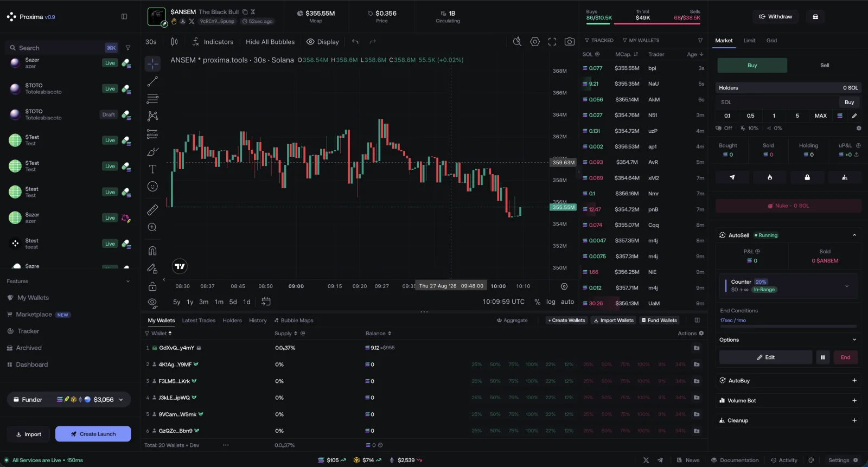868x467 pixels.
Task: Click the Fund Wallets button
Action: [659, 321]
